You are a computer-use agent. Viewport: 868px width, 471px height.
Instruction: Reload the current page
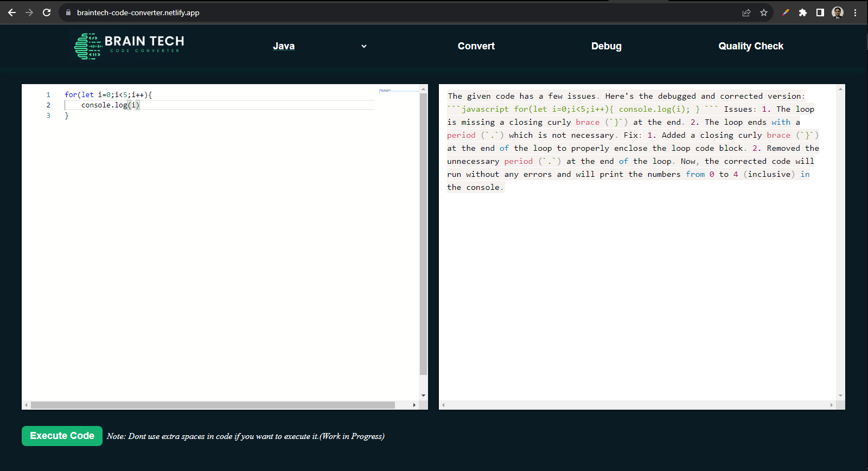point(47,12)
